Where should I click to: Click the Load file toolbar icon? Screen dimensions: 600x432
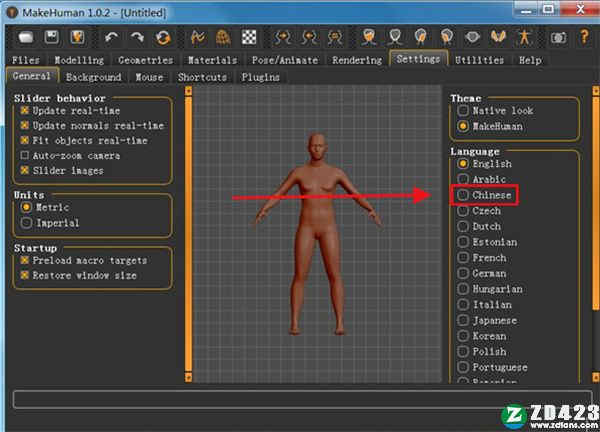click(x=26, y=37)
